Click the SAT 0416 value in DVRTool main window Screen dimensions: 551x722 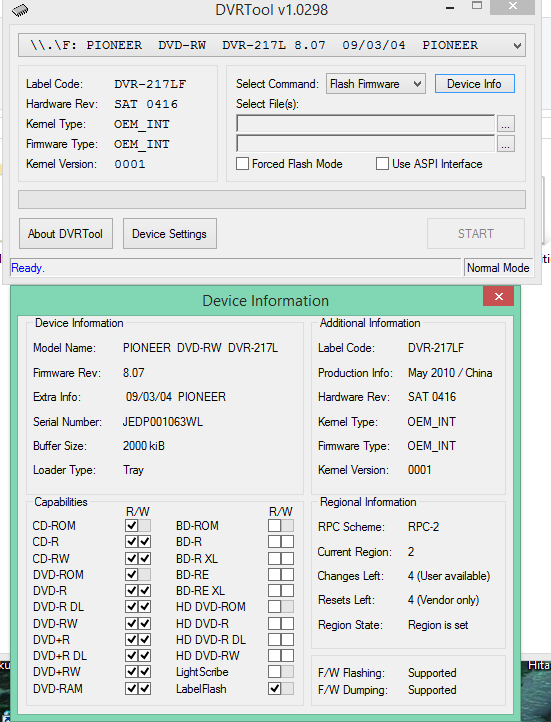coord(146,104)
